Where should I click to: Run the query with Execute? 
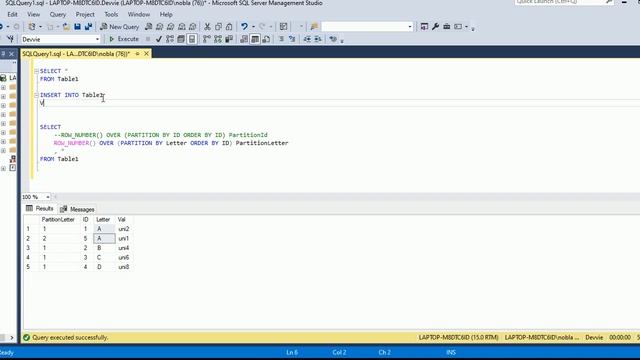click(124, 39)
